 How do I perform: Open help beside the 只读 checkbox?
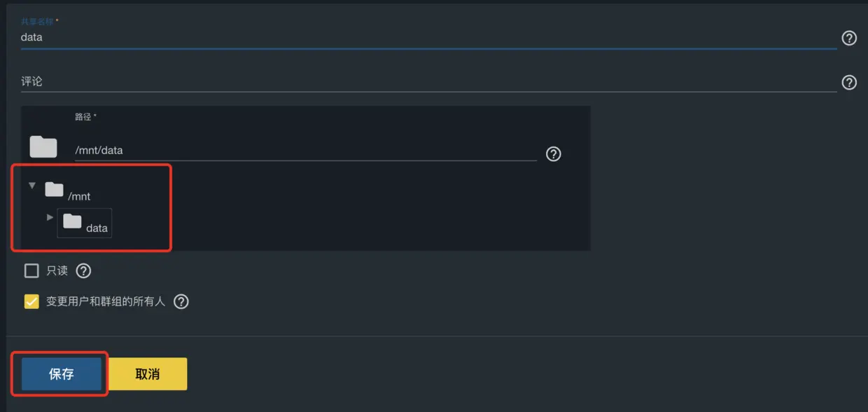click(83, 270)
